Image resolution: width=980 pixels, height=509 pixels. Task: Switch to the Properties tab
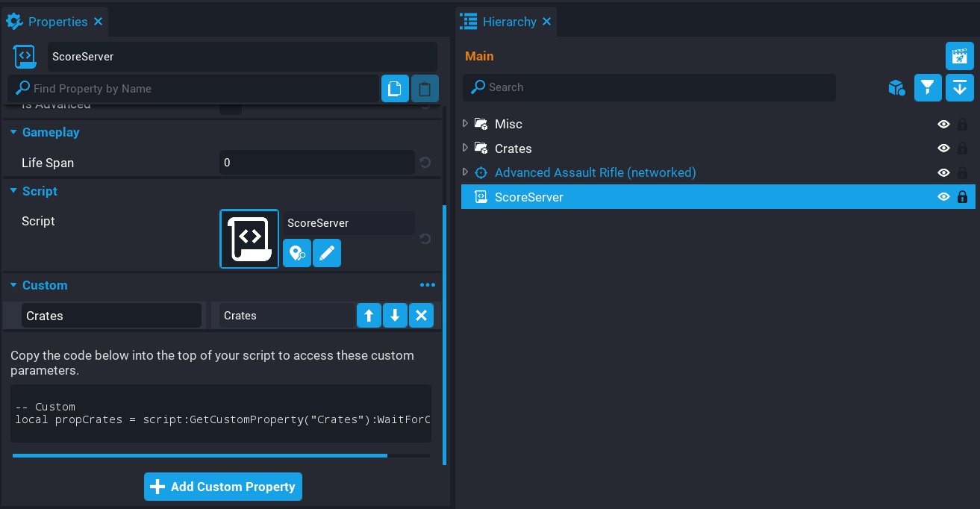pyautogui.click(x=56, y=22)
